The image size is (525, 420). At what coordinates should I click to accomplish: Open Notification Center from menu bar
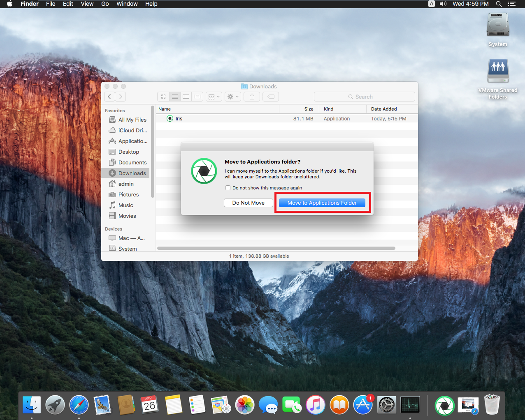[512, 4]
